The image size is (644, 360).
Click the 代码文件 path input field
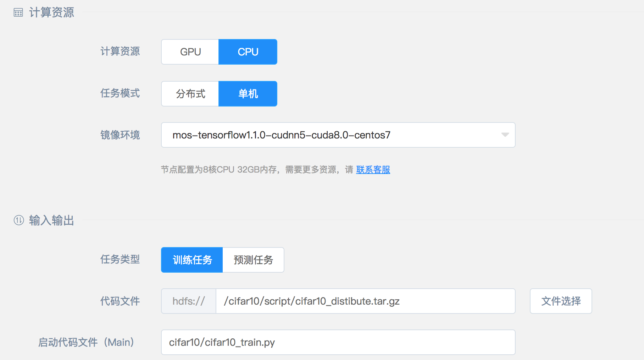click(x=366, y=301)
